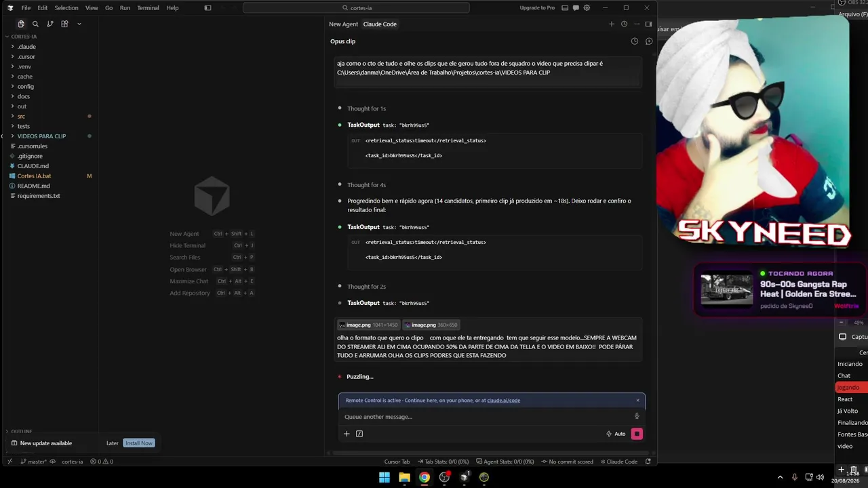
Task: Open the Auto mode selector
Action: click(x=616, y=434)
